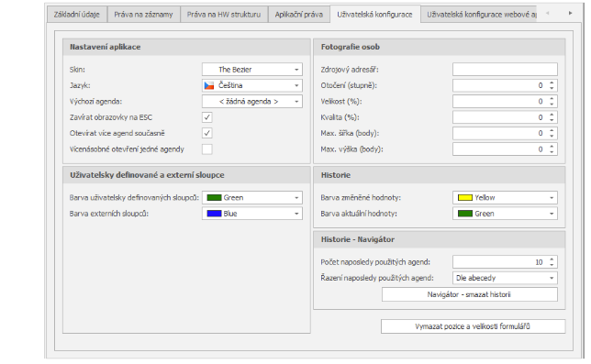
Task: Click the green swatch for current value
Action: coord(464,214)
